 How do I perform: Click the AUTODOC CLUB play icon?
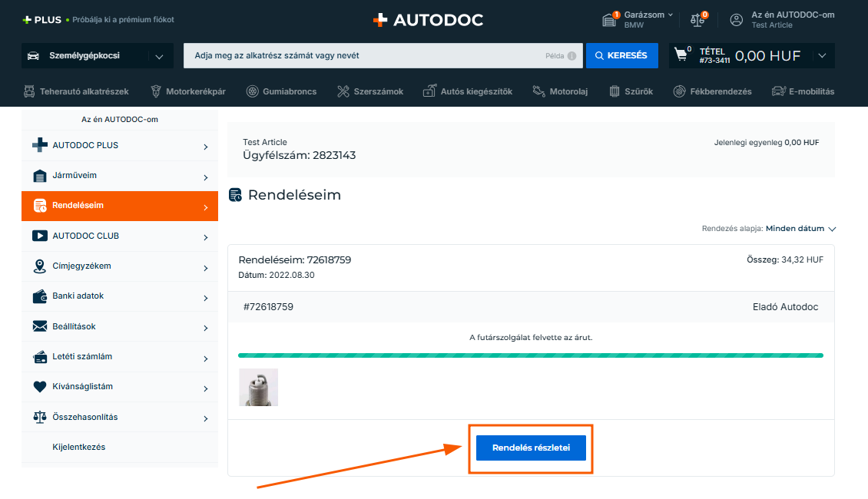click(40, 236)
